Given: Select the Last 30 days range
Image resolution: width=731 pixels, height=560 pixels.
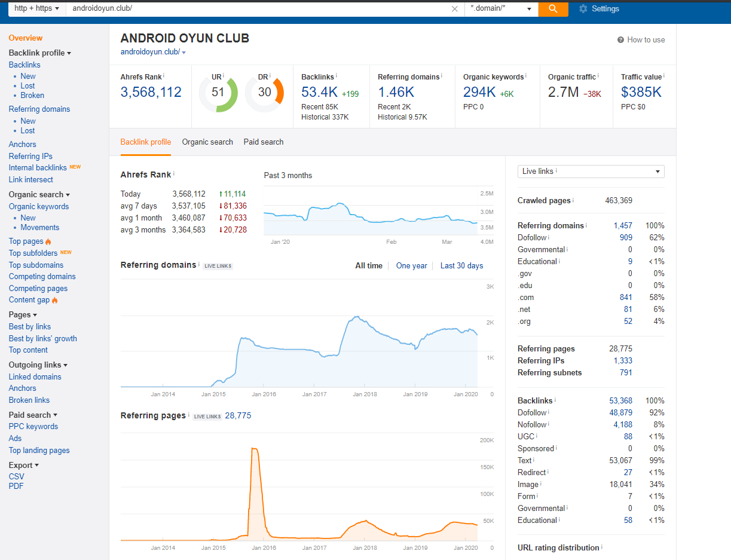Looking at the screenshot, I should pos(461,266).
